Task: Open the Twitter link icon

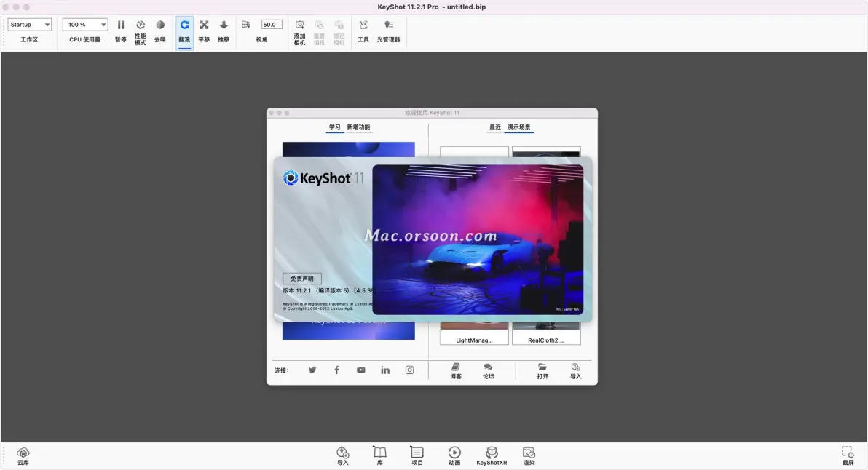Action: (312, 370)
